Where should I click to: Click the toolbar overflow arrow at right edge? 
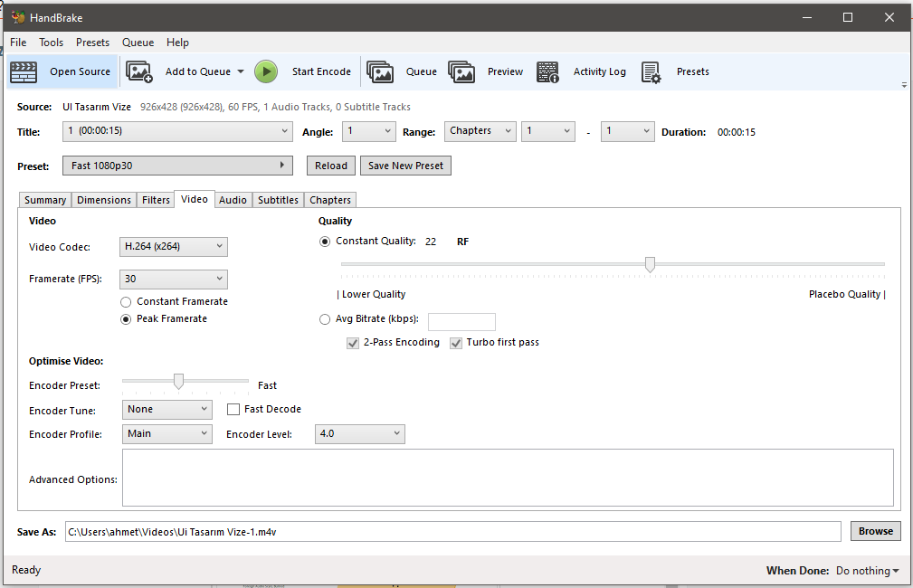coord(904,85)
